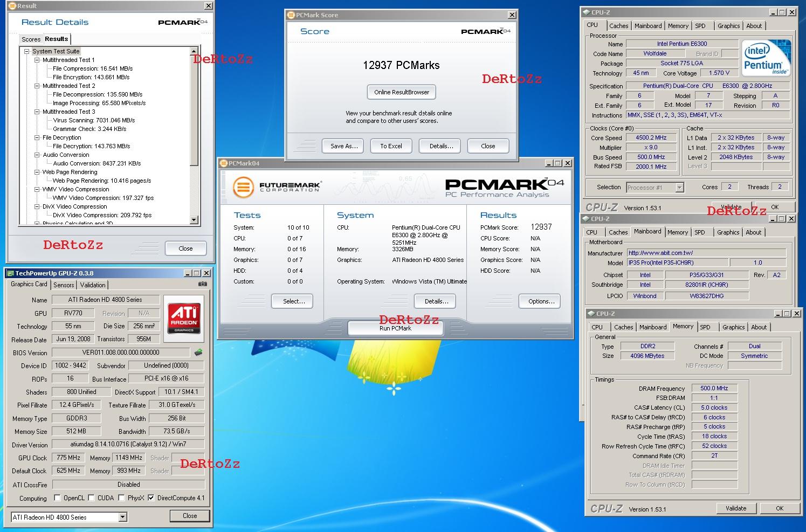Click the GPU-Z screenshot camera icon
This screenshot has height=532, width=806.
(x=203, y=284)
